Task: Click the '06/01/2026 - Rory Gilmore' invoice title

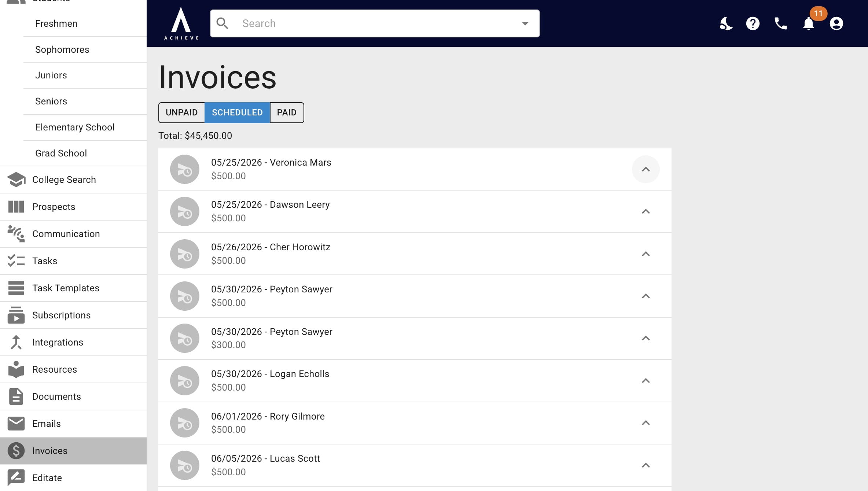Action: pyautogui.click(x=268, y=416)
